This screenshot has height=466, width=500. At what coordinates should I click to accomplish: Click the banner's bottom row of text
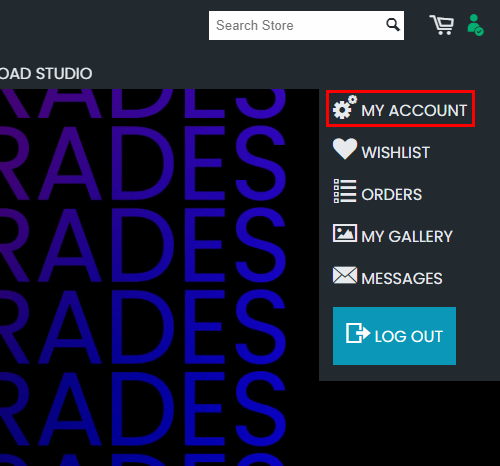[x=143, y=460]
